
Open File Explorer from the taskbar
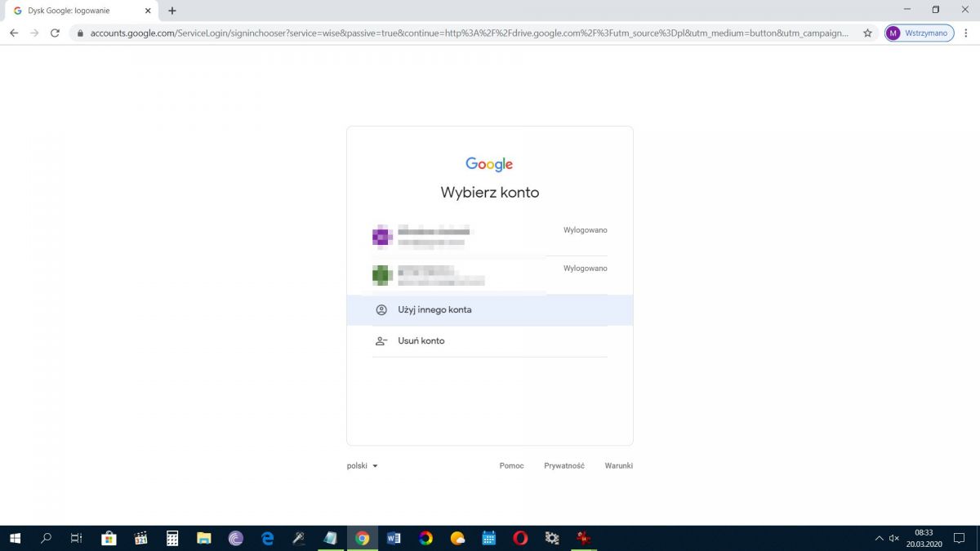tap(204, 538)
